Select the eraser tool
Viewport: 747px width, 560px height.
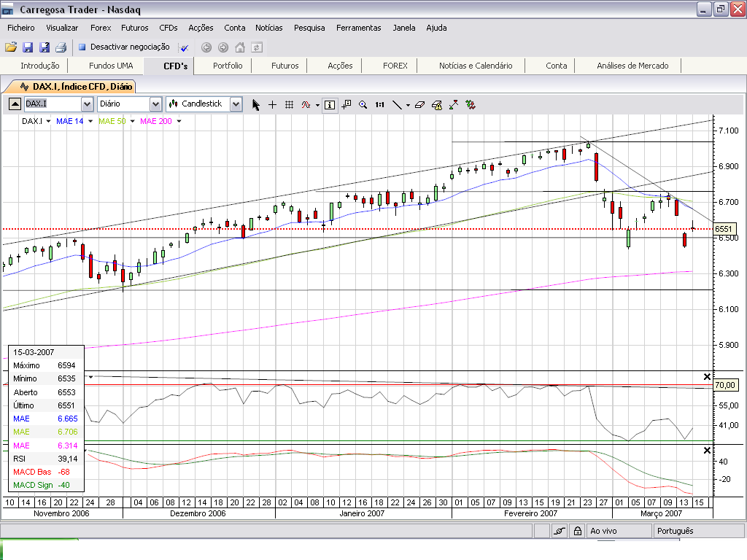point(419,105)
